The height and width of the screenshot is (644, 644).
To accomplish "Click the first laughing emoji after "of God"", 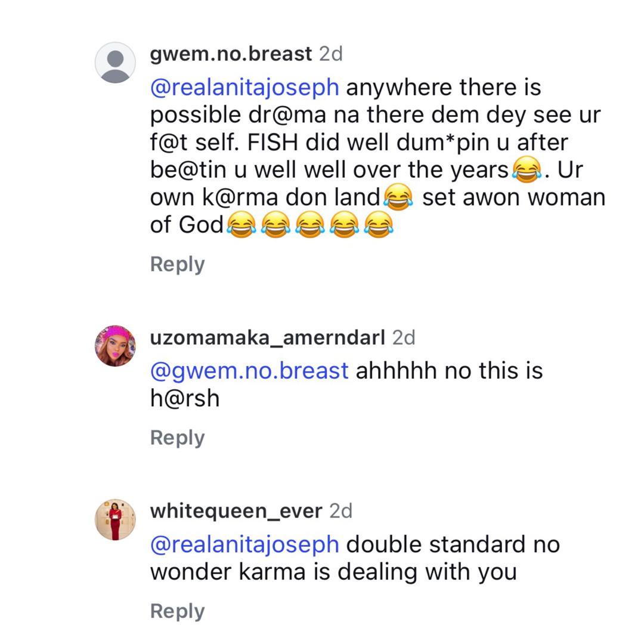I will (241, 225).
